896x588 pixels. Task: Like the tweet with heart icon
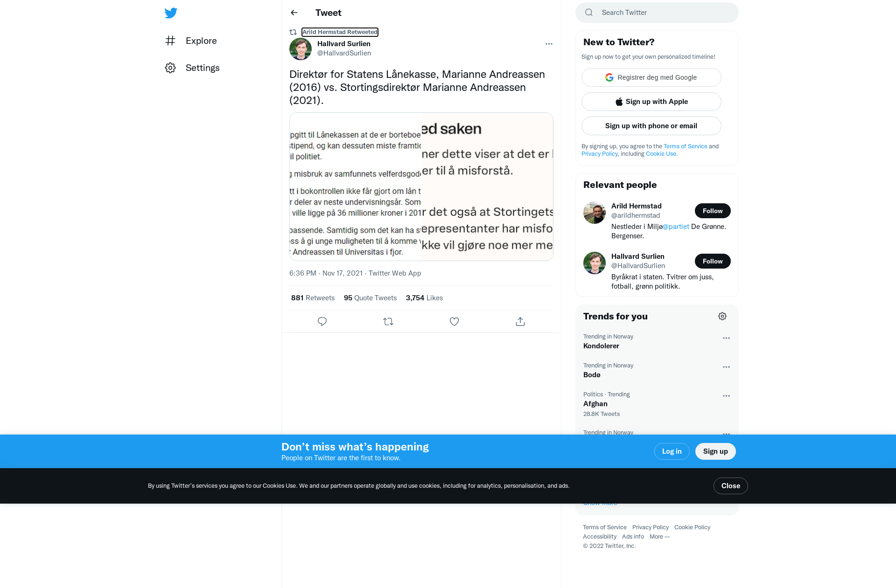(454, 322)
